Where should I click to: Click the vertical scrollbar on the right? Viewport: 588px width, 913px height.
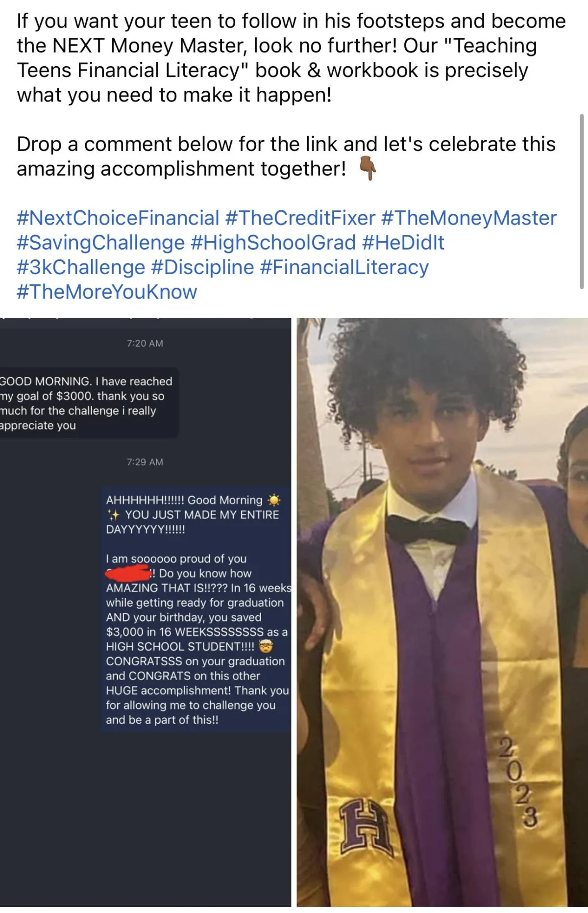point(582,201)
